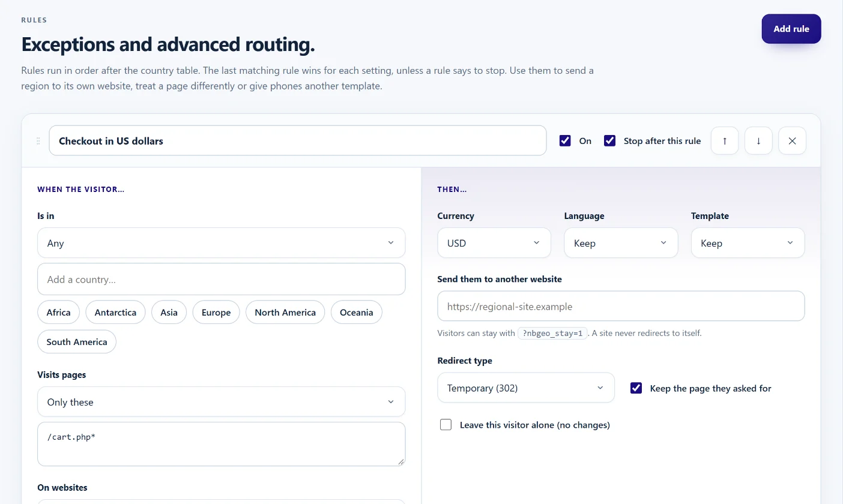Add the North America region chip
The width and height of the screenshot is (843, 504).
(x=285, y=313)
